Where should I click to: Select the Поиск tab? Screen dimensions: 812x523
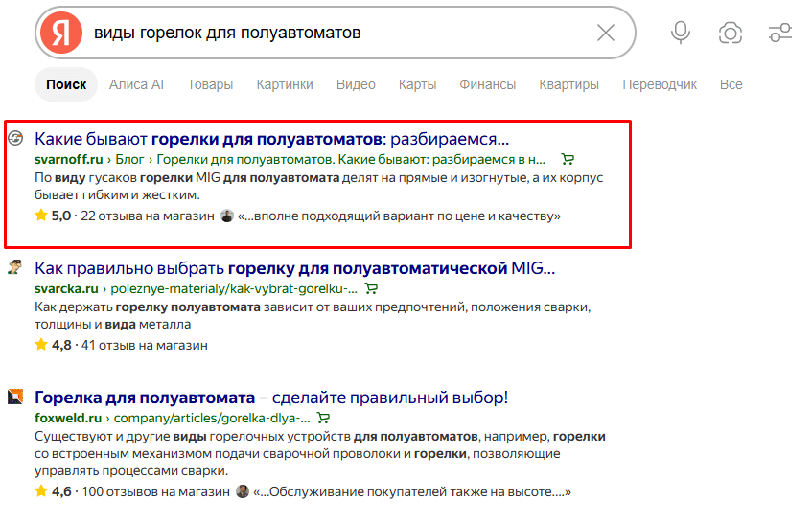coord(66,84)
